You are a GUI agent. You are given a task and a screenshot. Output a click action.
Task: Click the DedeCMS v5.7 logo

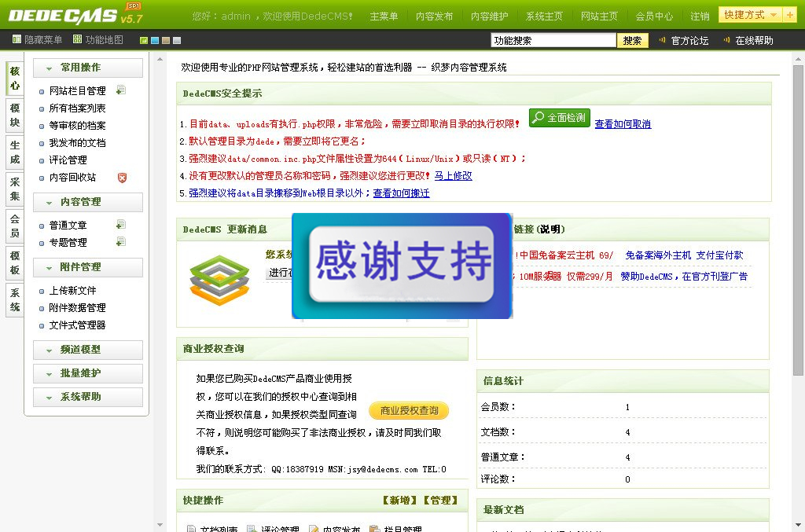pos(76,14)
